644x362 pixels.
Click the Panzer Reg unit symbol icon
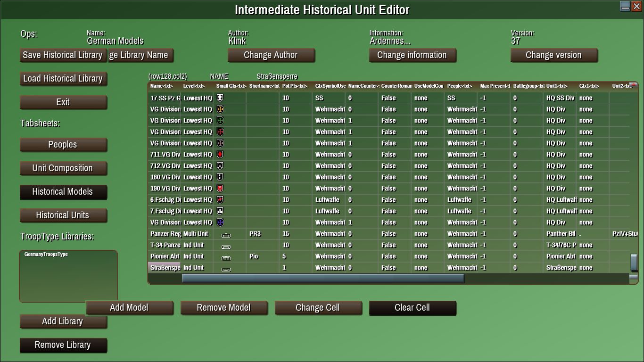click(x=226, y=235)
